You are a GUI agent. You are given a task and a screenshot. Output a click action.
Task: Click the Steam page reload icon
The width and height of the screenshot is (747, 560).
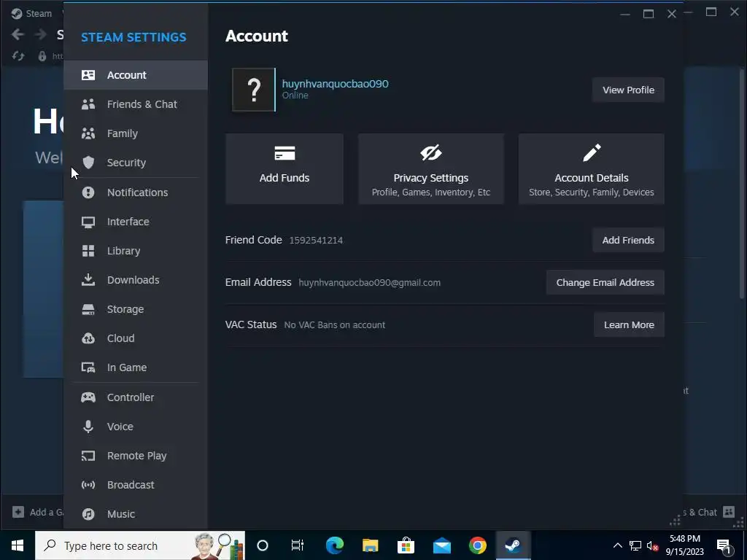click(18, 56)
